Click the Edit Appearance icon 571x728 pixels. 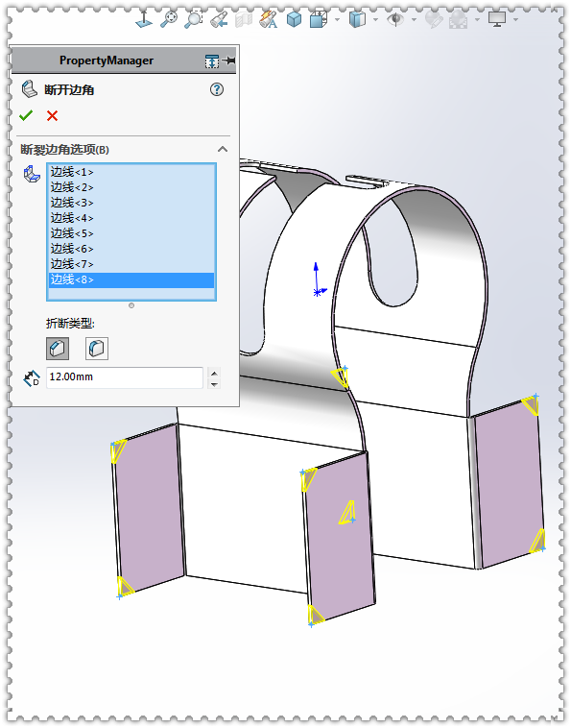click(x=434, y=19)
